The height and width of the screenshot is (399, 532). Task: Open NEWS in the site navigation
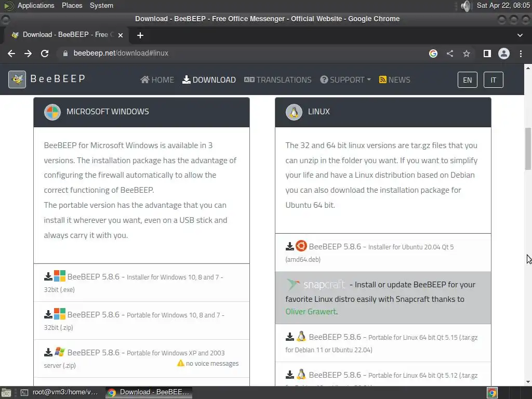[395, 79]
